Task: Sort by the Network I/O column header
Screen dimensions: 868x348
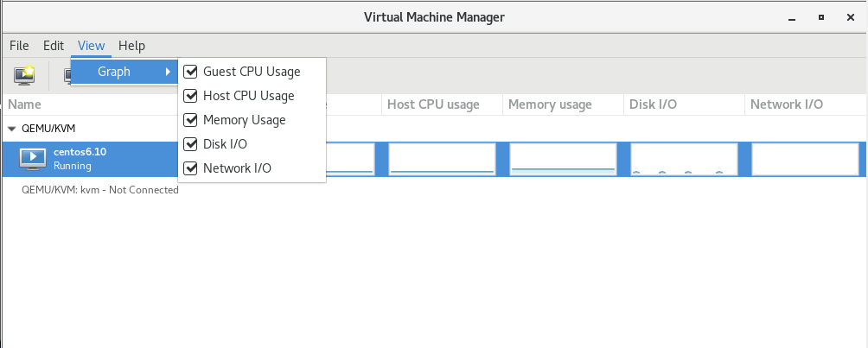Action: point(786,104)
